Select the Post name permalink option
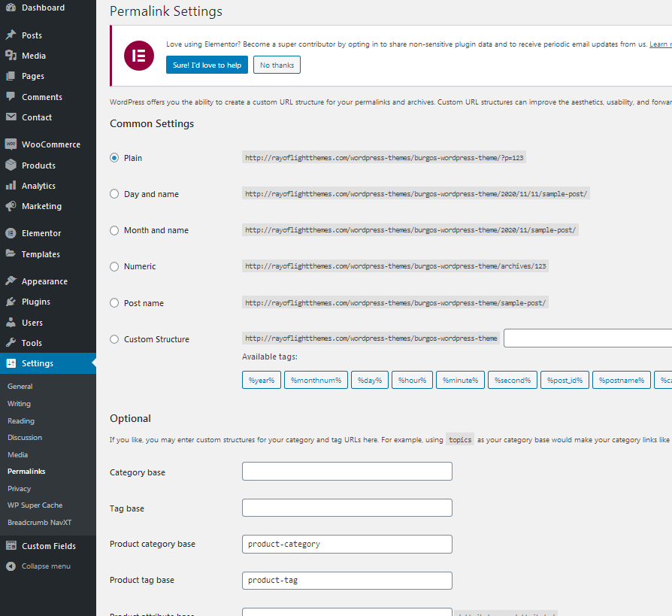This screenshot has width=672, height=616. [114, 303]
